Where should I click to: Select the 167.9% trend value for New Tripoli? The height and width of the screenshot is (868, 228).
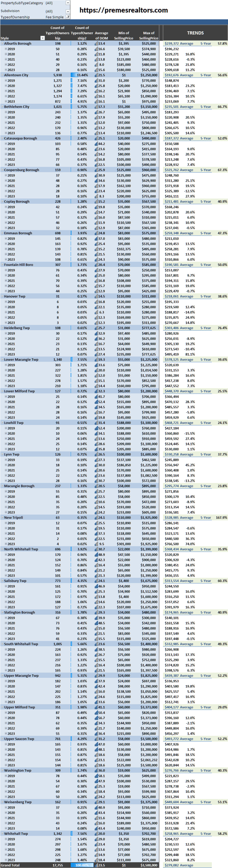point(221,518)
